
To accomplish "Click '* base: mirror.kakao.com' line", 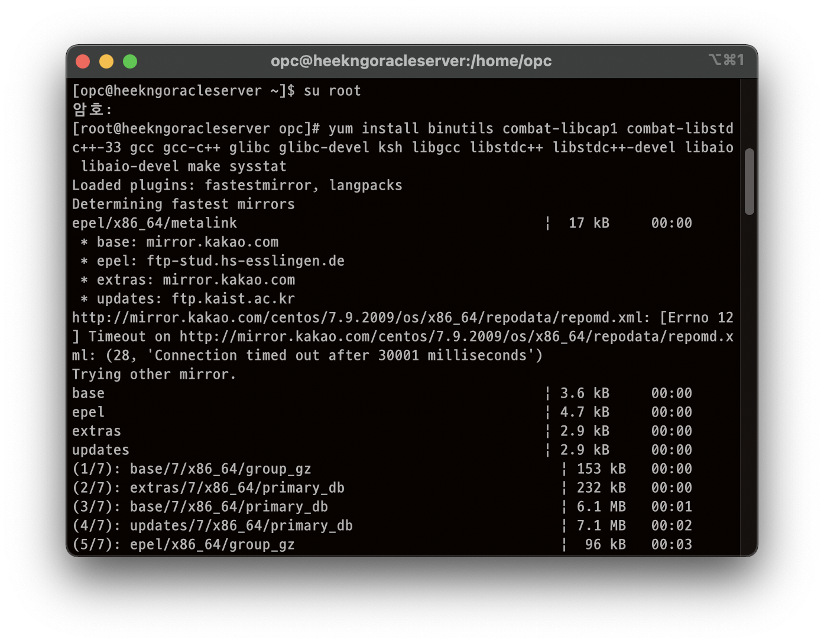I will tap(179, 242).
